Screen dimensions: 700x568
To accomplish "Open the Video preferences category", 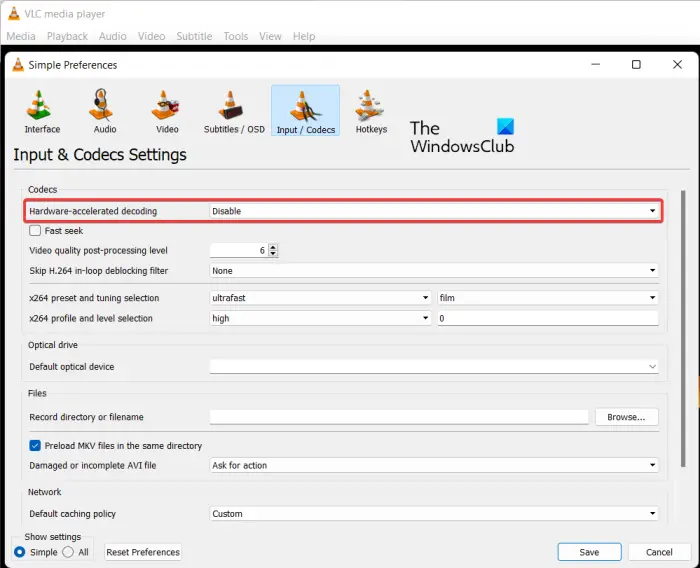I will 167,112.
